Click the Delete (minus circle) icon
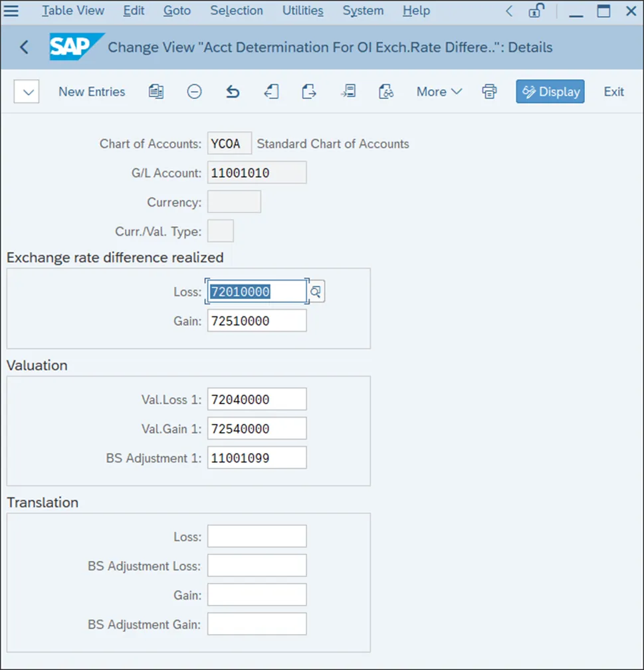 [x=194, y=92]
